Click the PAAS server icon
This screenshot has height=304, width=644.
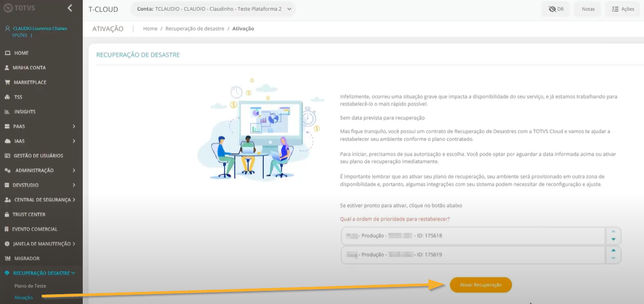[x=7, y=126]
